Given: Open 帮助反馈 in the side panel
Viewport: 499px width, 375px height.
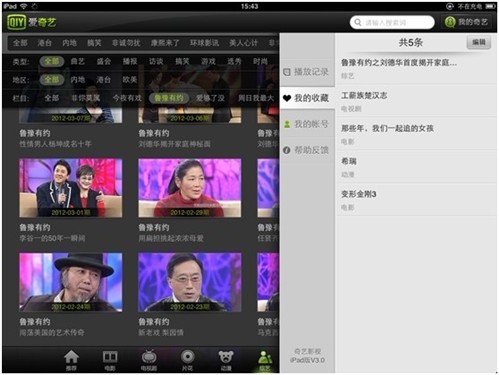Looking at the screenshot, I should (x=307, y=150).
